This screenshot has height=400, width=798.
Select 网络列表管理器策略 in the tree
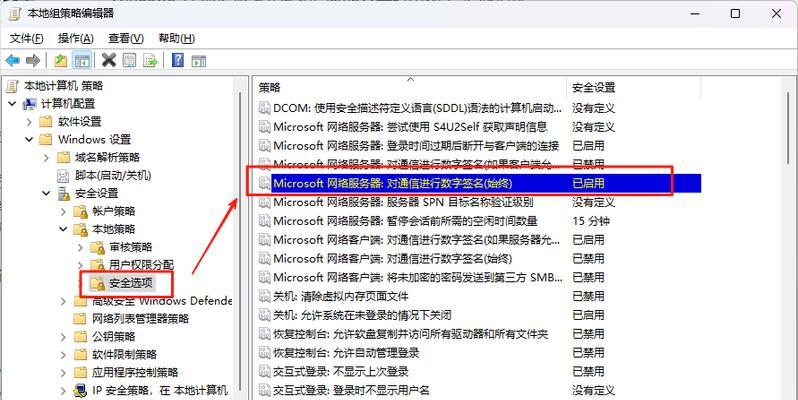140,319
